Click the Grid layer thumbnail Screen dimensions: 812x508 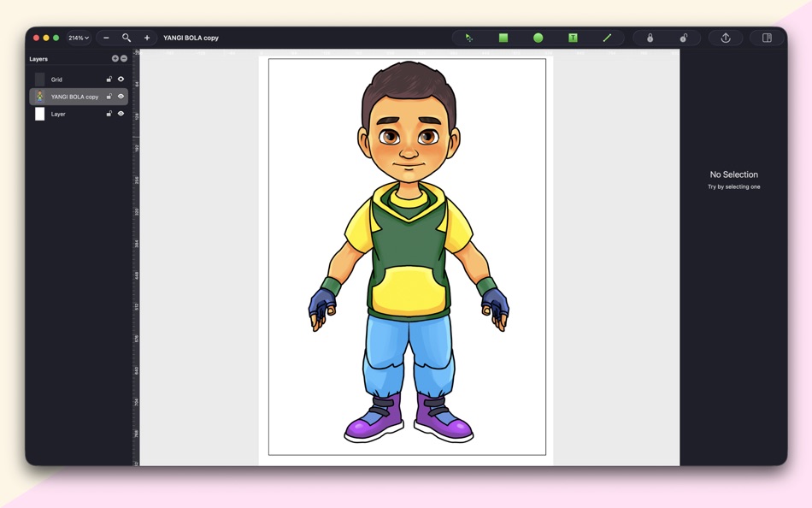tap(40, 80)
